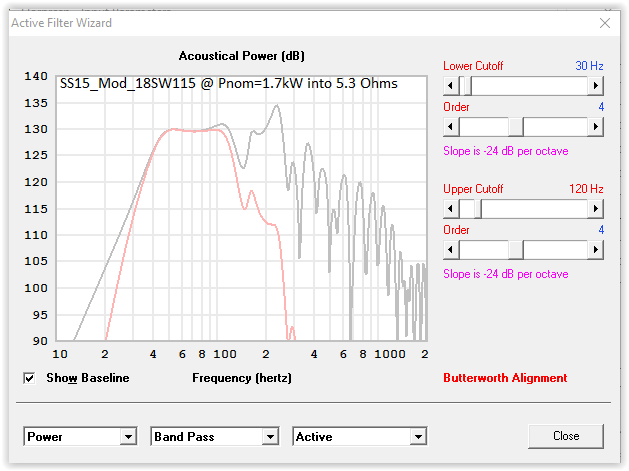Screen dimensions: 629x471
Task: Click the Upper Cutoff 120 Hz value
Action: click(x=586, y=189)
